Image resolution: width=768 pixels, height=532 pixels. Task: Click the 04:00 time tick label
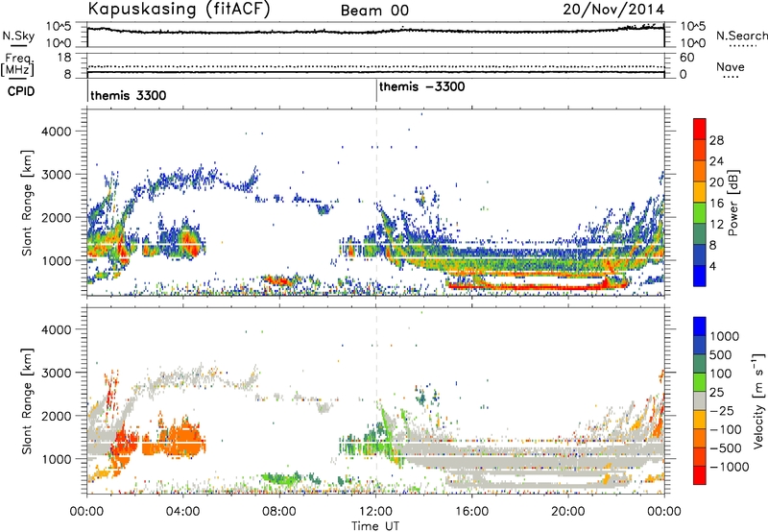coord(182,512)
